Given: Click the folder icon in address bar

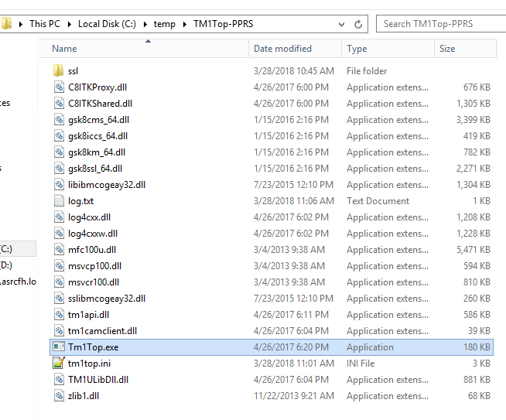Looking at the screenshot, I should click(x=6, y=23).
